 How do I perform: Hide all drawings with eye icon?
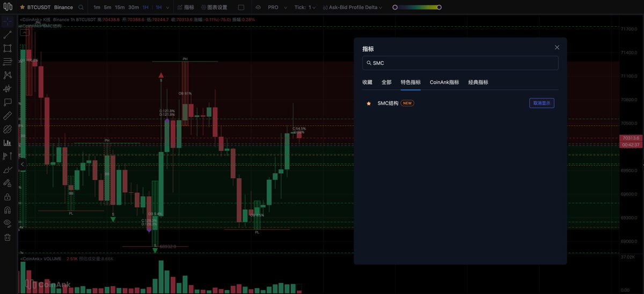click(8, 223)
